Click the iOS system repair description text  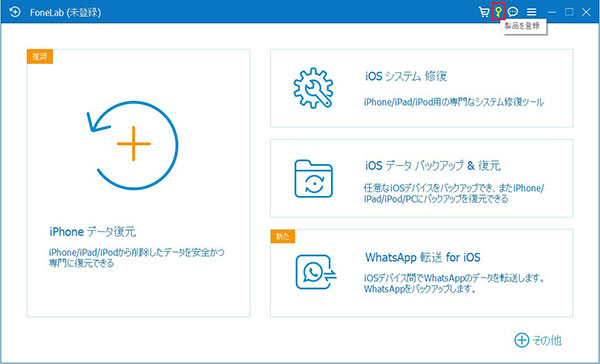pyautogui.click(x=454, y=102)
